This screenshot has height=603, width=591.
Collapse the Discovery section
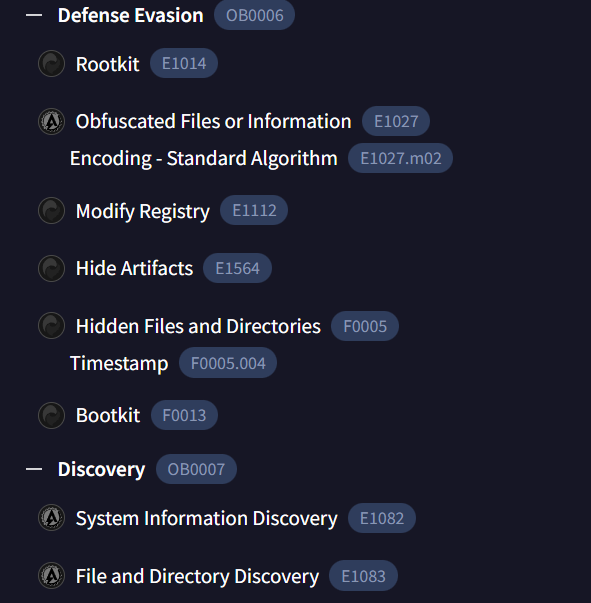click(34, 469)
